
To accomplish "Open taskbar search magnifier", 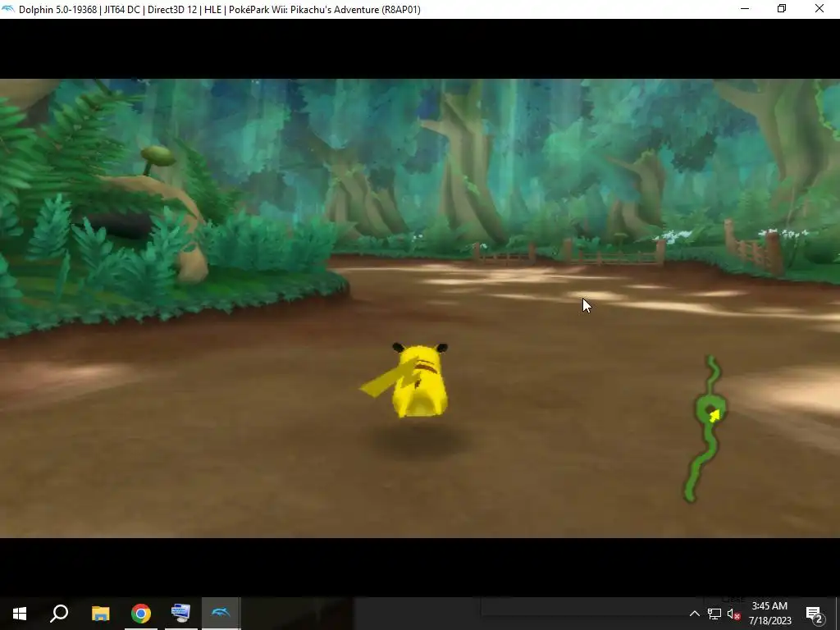I will (59, 614).
